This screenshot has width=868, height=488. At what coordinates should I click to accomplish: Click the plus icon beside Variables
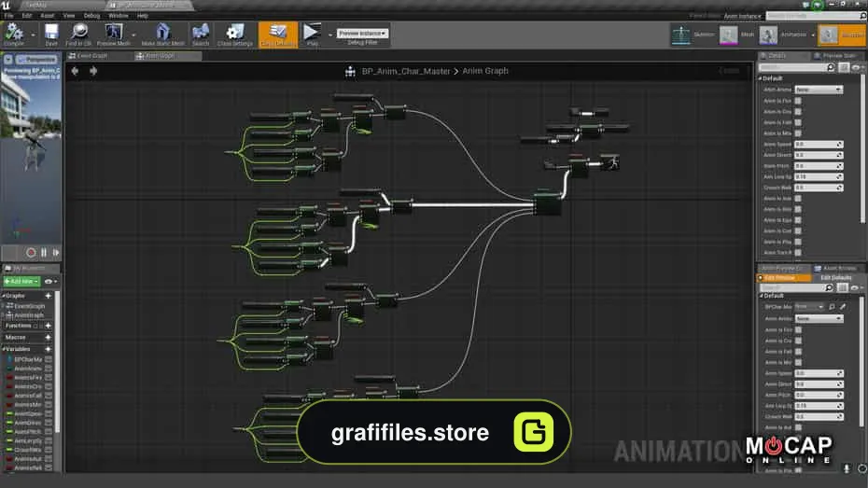point(49,349)
